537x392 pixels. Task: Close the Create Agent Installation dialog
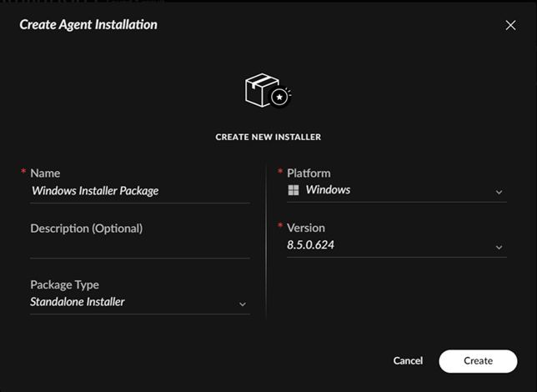[511, 25]
